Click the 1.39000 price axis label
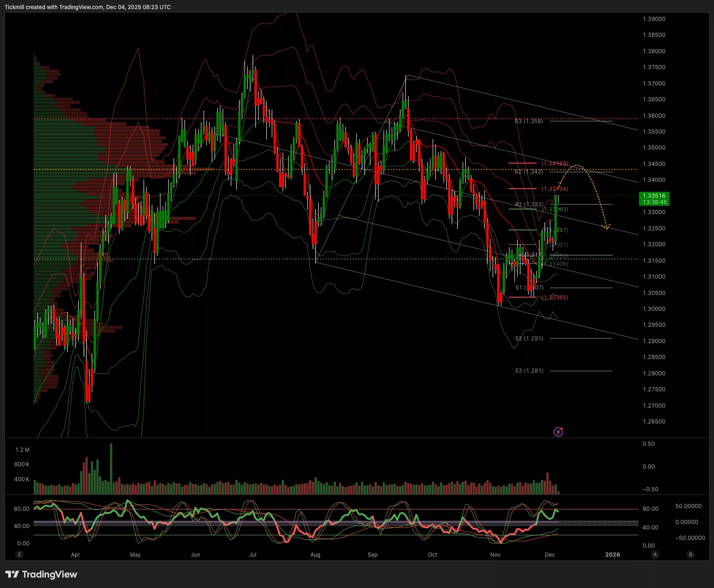714x588 pixels. coord(654,19)
